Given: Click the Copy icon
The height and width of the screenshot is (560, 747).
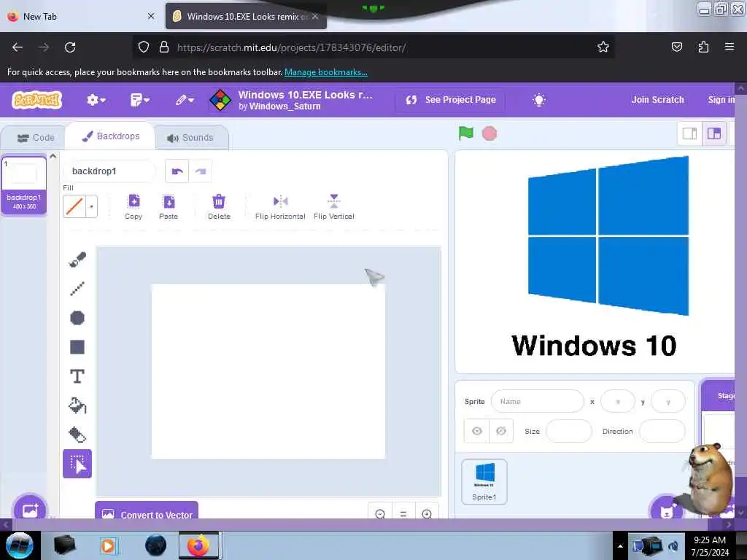Looking at the screenshot, I should (133, 206).
